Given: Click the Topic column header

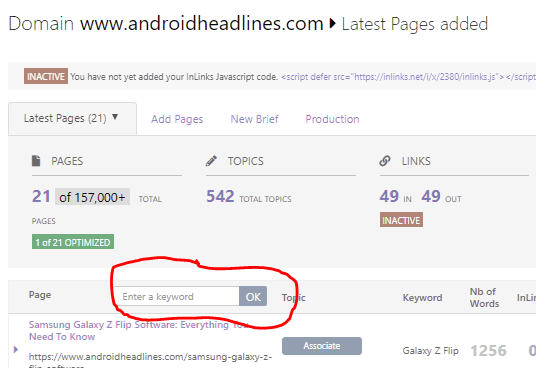Looking at the screenshot, I should coord(294,298).
